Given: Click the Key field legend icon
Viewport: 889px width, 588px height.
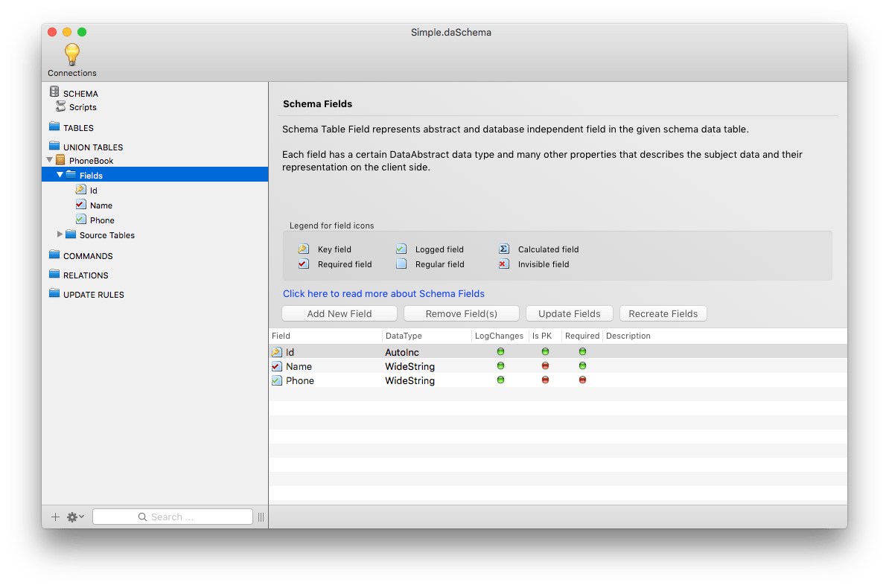Looking at the screenshot, I should pos(303,249).
